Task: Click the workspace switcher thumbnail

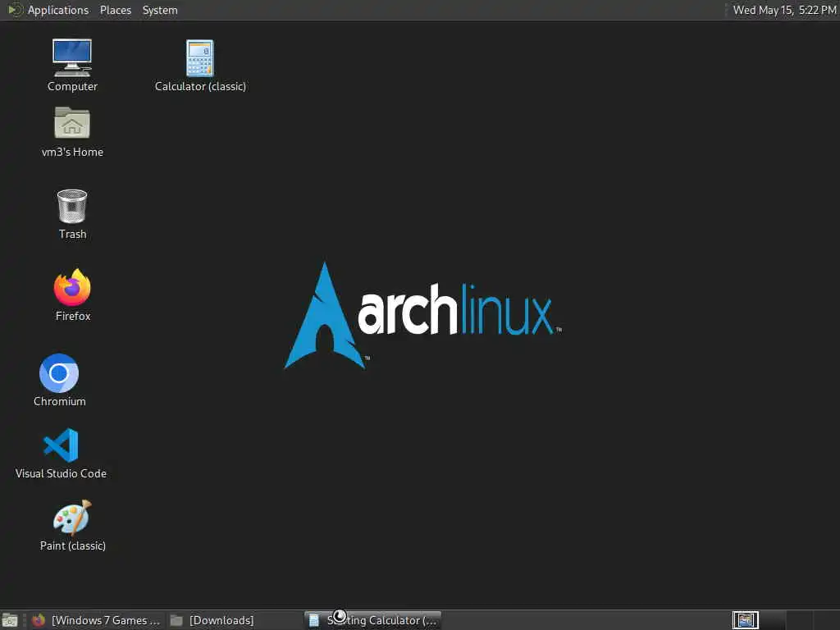Action: 745,620
